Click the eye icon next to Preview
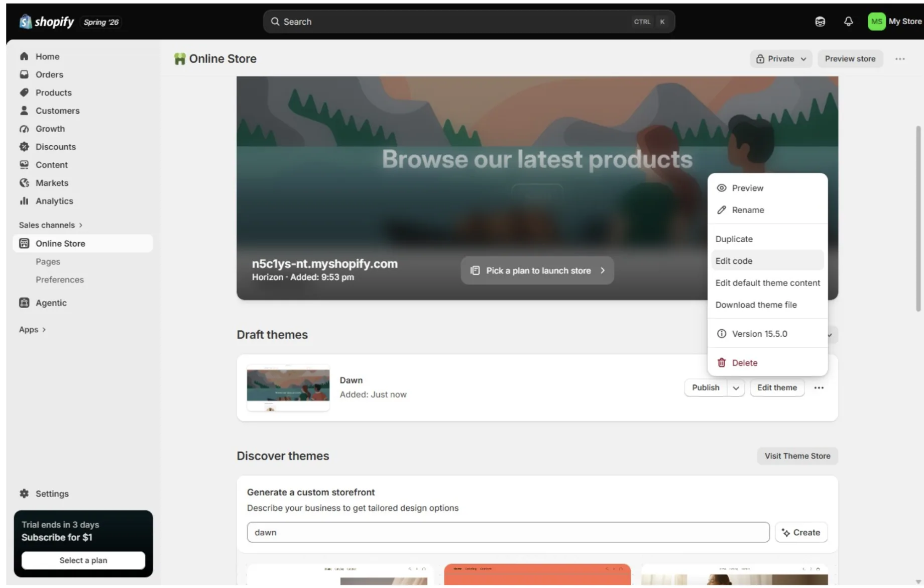The width and height of the screenshot is (924, 588). (722, 188)
